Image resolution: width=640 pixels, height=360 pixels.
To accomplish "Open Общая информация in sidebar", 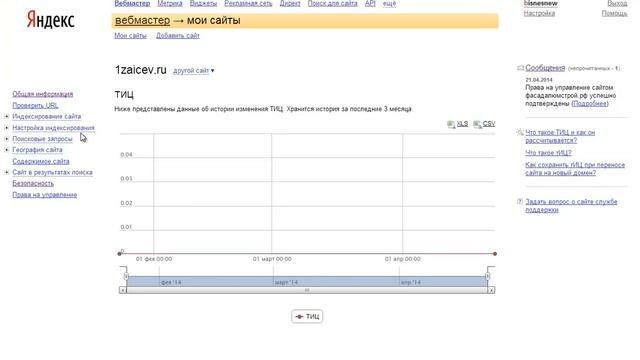I will tap(43, 94).
